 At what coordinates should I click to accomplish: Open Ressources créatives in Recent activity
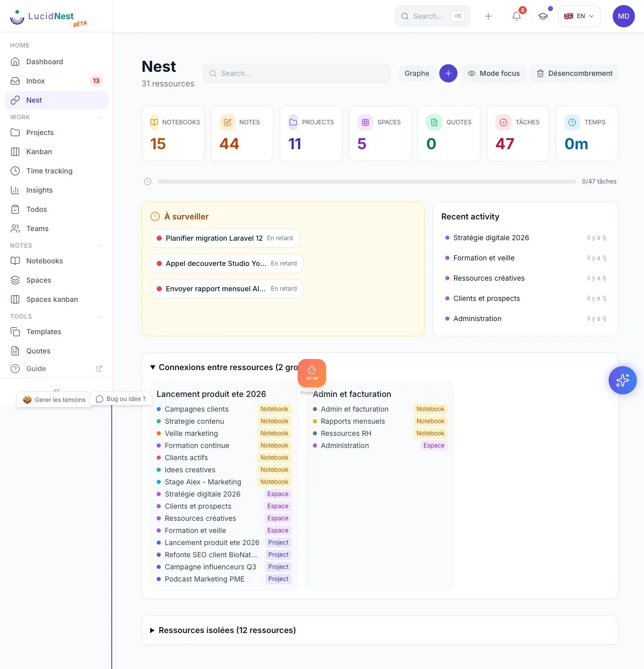[x=526, y=278]
